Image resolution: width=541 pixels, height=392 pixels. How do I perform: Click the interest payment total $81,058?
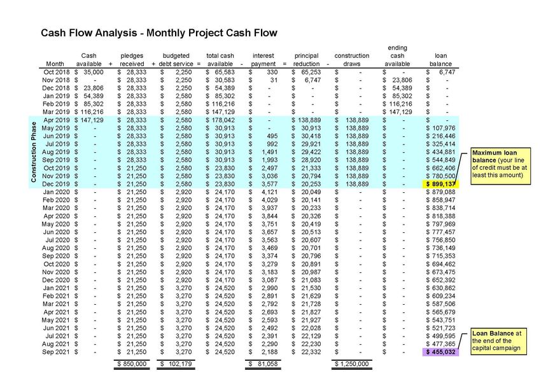point(263,364)
